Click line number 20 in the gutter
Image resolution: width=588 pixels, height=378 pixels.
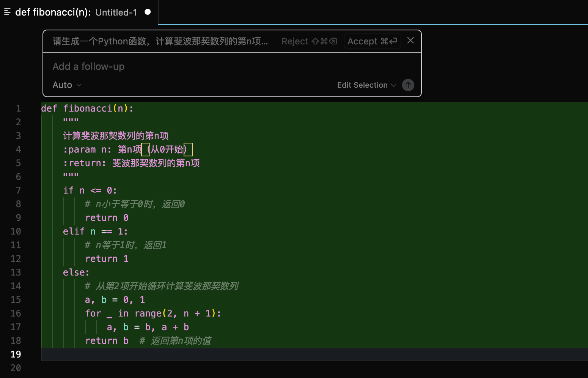click(16, 368)
